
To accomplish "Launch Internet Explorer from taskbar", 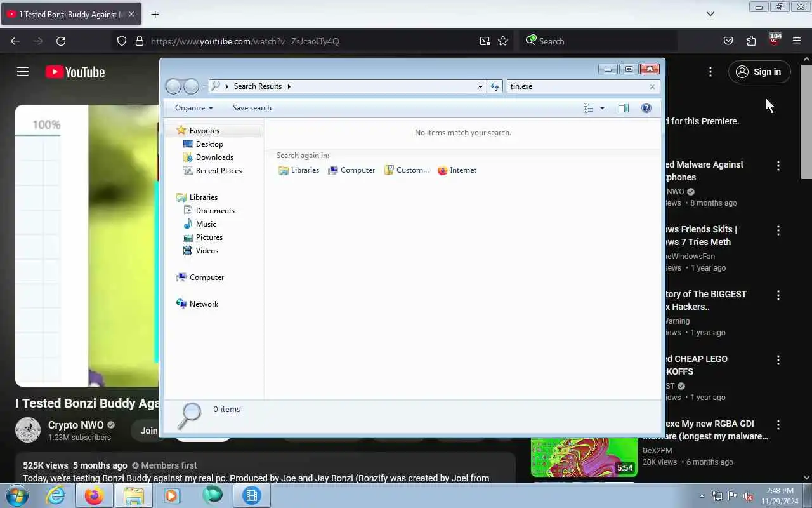I will 56,495.
